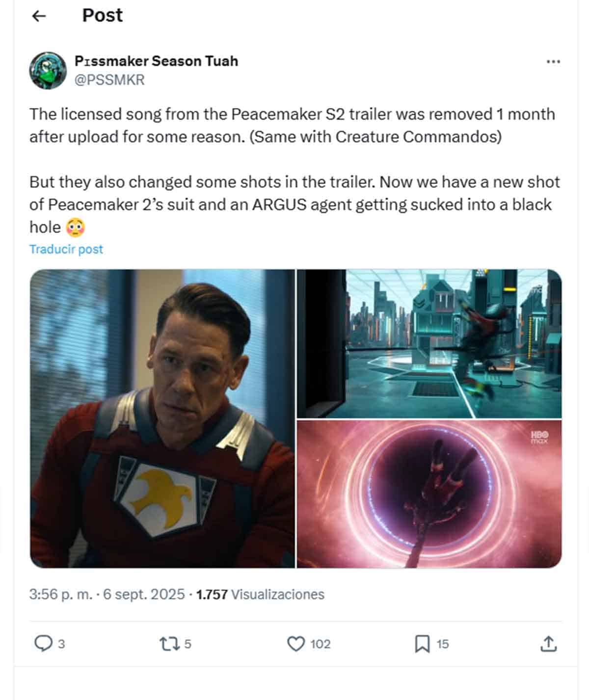Bookmark the post with the bookmark icon
The height and width of the screenshot is (700, 589).
click(423, 645)
